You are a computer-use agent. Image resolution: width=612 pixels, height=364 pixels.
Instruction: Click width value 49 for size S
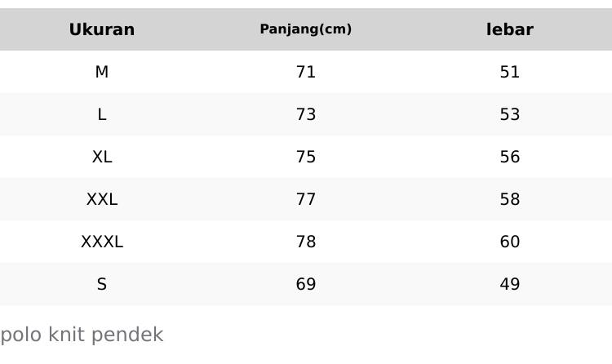coord(510,284)
